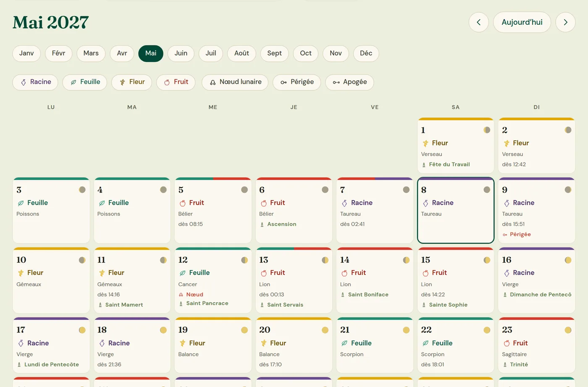Click the feast icon beside Fête du Travail

424,165
